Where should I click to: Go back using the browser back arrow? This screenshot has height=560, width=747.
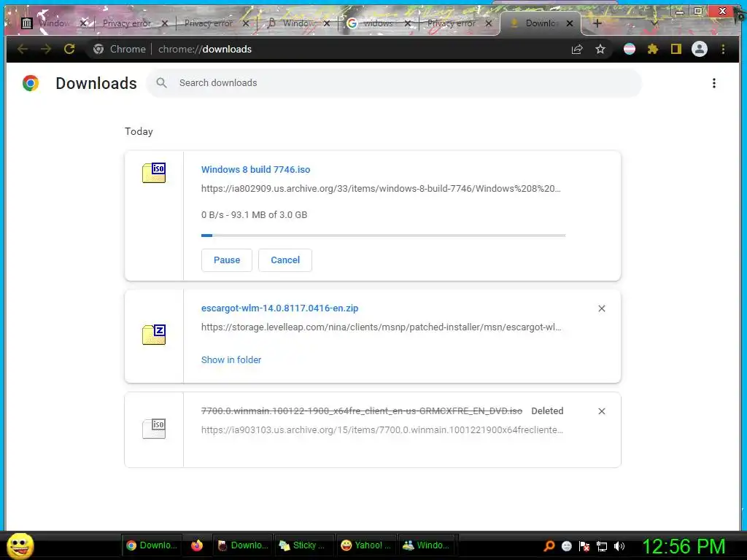click(23, 49)
